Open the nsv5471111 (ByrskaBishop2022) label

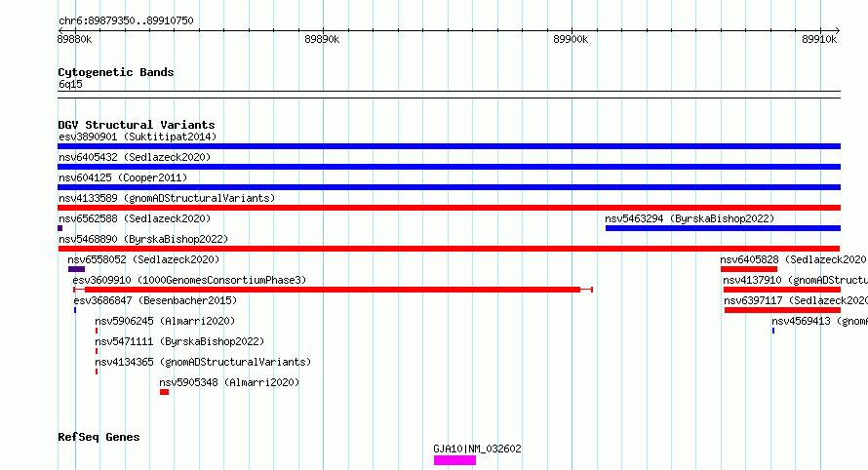[x=179, y=341]
